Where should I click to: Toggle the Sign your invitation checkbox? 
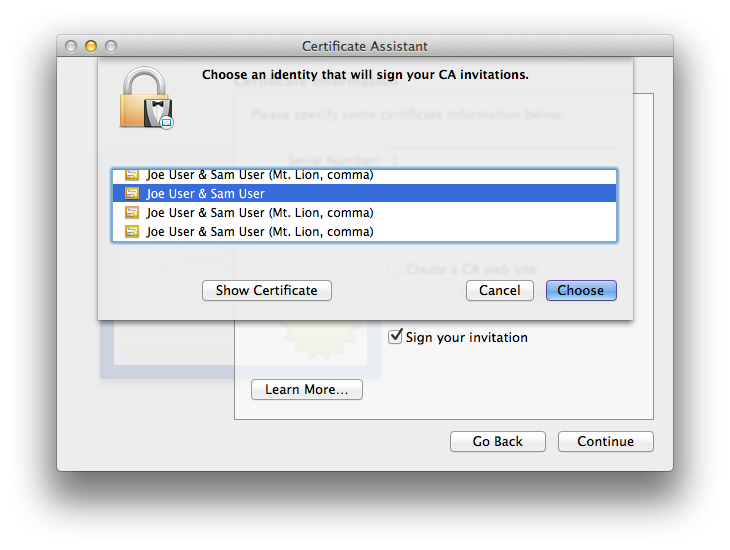tap(396, 337)
